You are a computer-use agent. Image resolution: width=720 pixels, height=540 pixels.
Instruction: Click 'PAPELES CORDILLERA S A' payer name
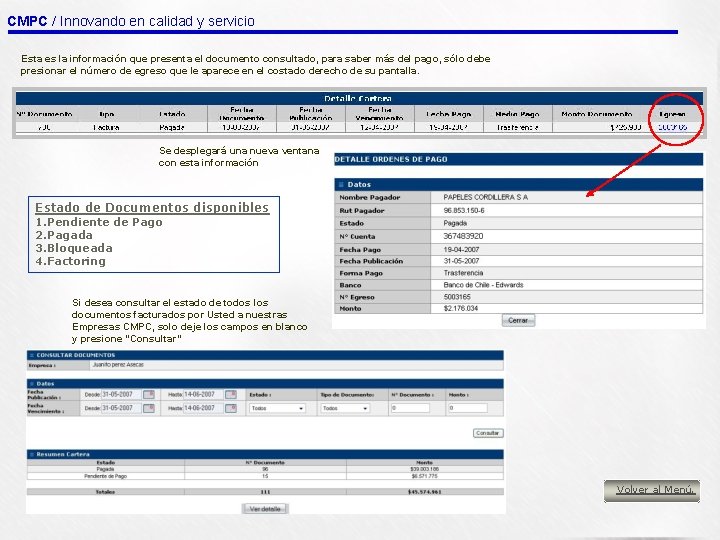pyautogui.click(x=485, y=197)
